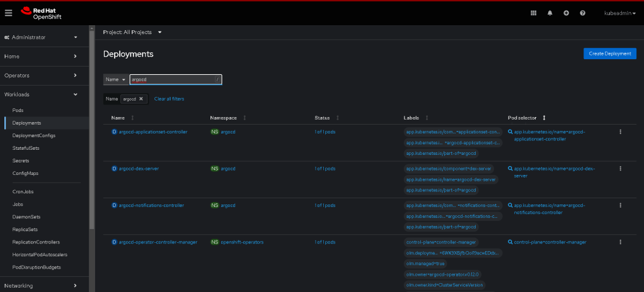Toggle the hamburger navigation menu

tap(9, 13)
